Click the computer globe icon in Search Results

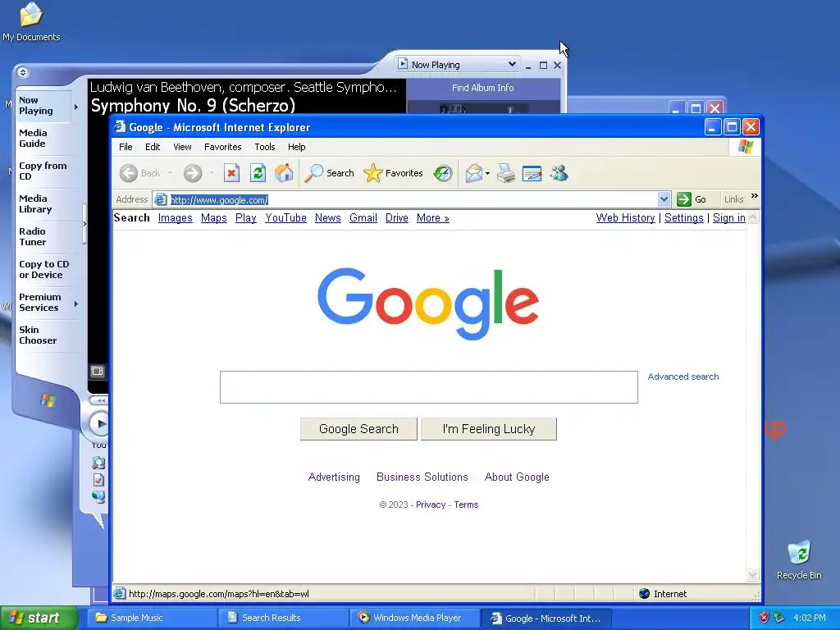click(x=98, y=496)
